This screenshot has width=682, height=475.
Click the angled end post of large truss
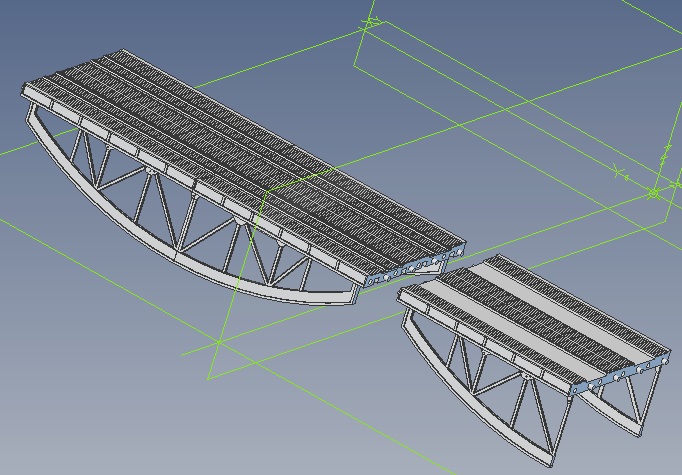(31, 117)
